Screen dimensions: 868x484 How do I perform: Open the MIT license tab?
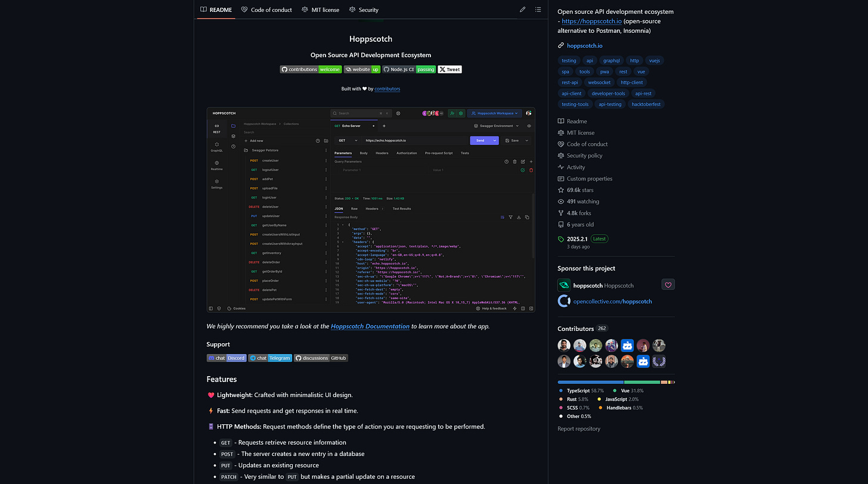click(320, 10)
